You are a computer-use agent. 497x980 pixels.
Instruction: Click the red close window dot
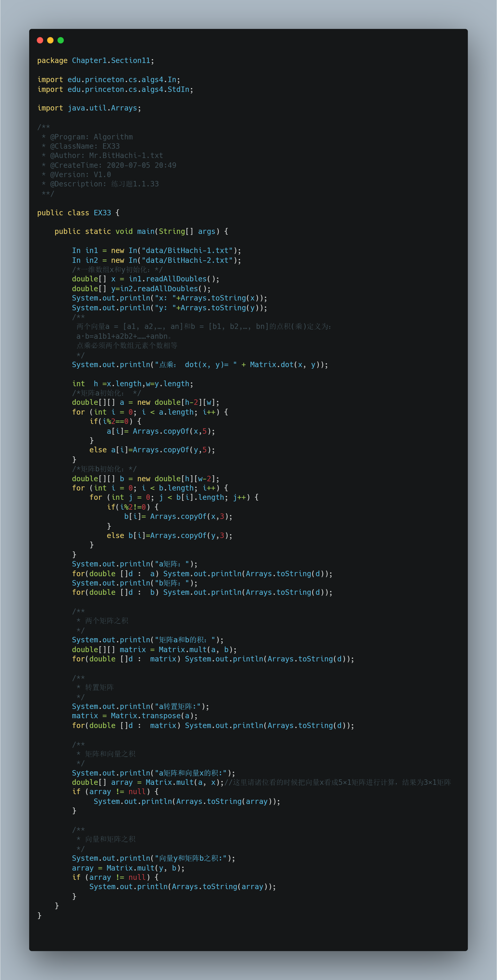[40, 40]
